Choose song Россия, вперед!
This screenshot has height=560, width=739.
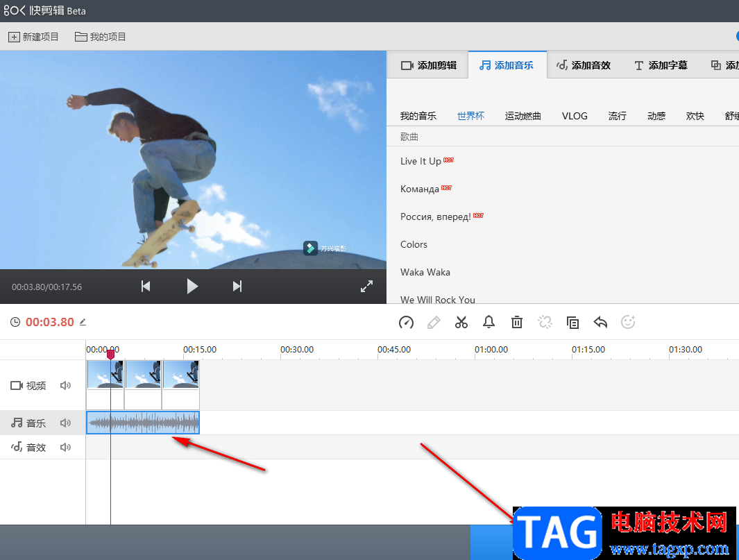click(436, 217)
